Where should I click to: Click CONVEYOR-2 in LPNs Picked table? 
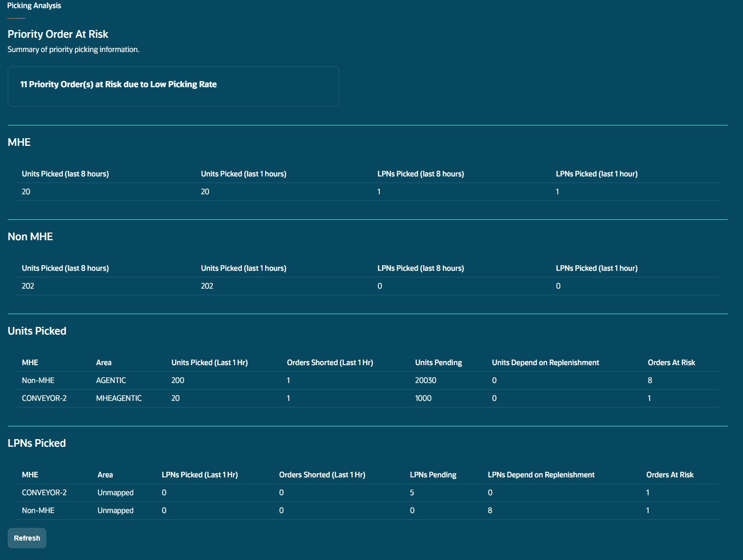(x=44, y=493)
